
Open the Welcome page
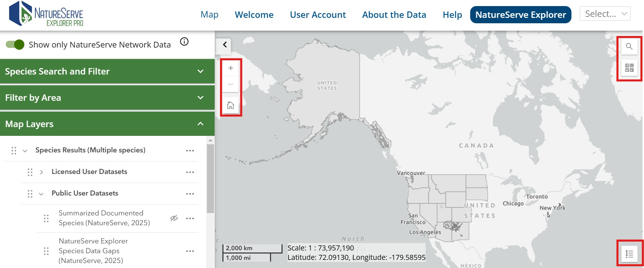point(254,15)
